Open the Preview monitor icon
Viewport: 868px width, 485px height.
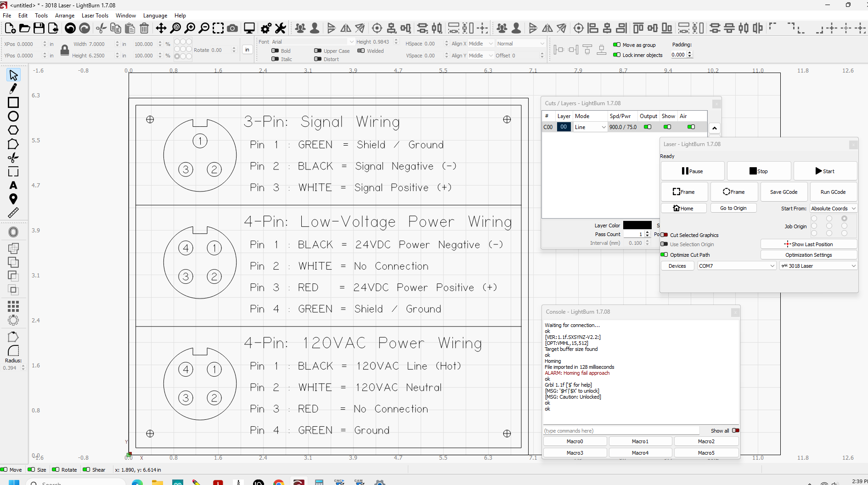[x=249, y=28]
